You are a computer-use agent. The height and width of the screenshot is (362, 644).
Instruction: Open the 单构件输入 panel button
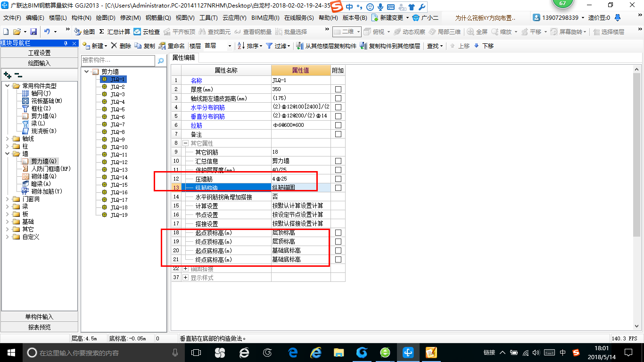[39, 317]
